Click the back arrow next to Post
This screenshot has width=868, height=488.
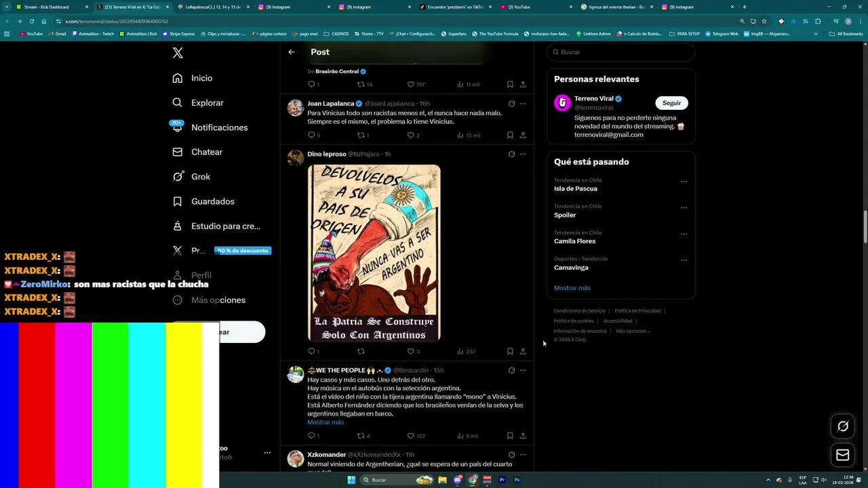(292, 52)
